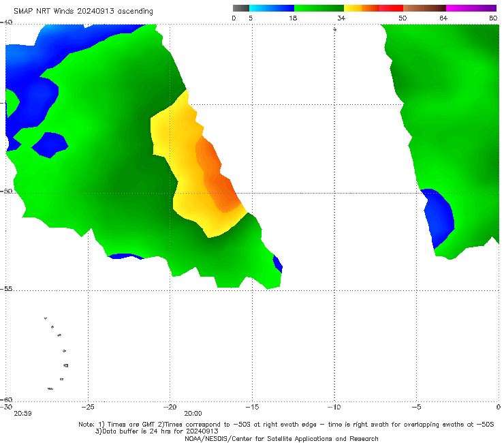The image size is (504, 443).
Task: Click the magenta-purple segment of the color bar
Action: pyautogui.click(x=471, y=8)
